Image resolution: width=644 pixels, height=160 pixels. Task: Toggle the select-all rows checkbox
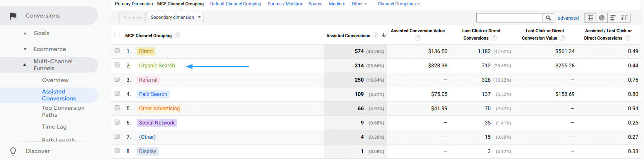coord(117,35)
